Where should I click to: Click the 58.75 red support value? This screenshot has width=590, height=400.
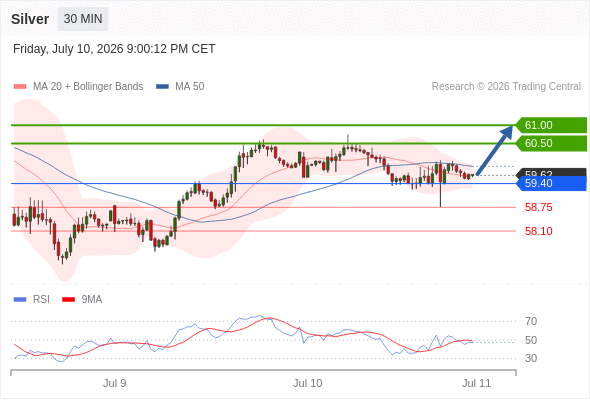pos(538,207)
